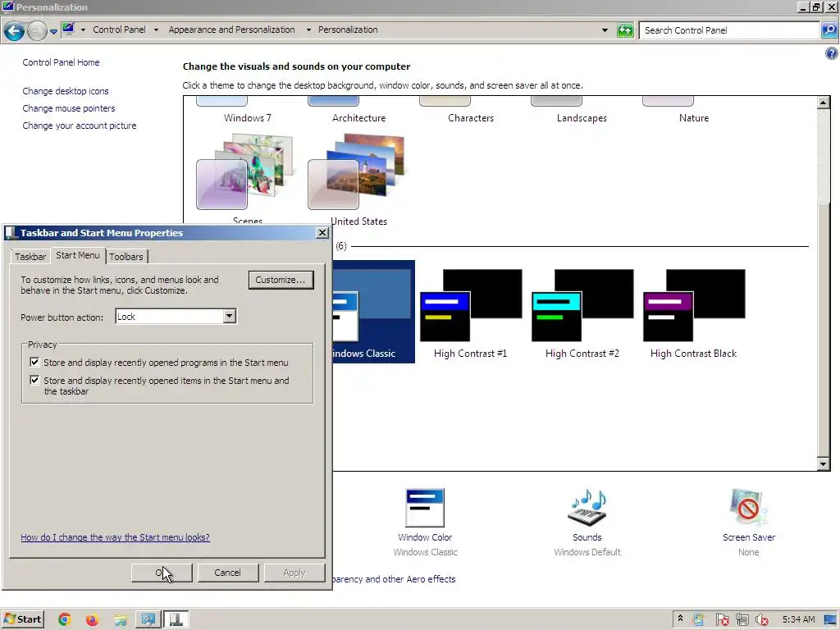Click Personalization window taskbar button
This screenshot has width=840, height=630.
tap(148, 620)
